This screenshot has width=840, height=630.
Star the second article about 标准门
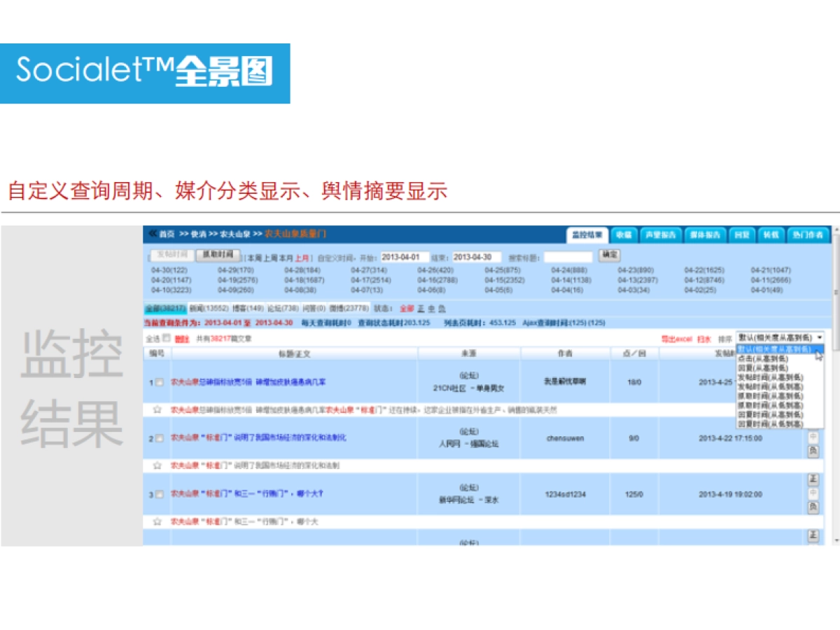(157, 465)
